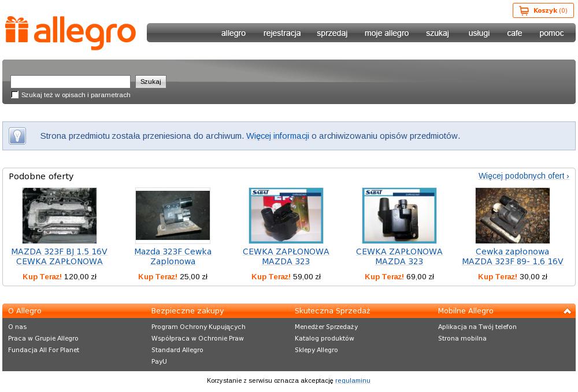
Task: Click the Mobilne Allegro footer heading
Action: (x=465, y=311)
